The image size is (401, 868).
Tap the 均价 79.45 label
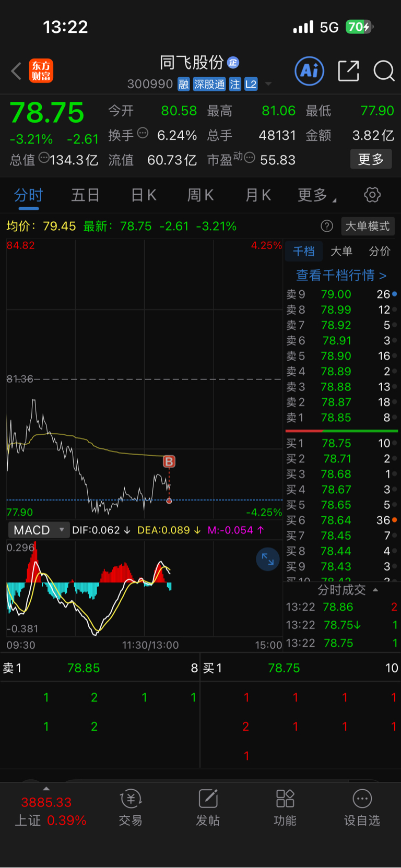[41, 226]
